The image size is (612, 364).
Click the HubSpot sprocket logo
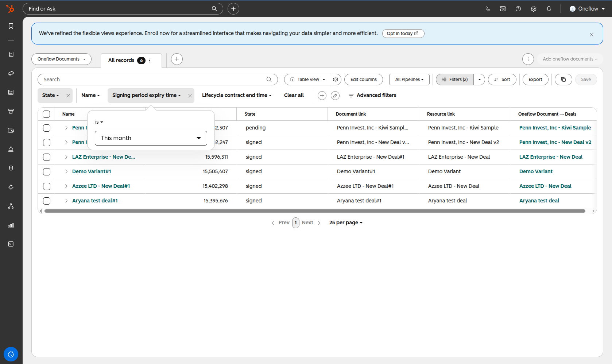point(10,8)
